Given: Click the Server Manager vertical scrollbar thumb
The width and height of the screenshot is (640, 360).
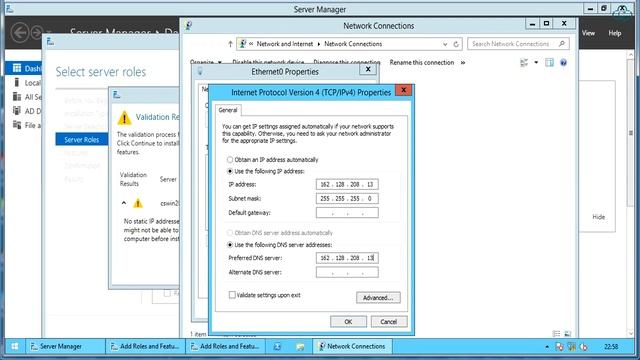Looking at the screenshot, I should click(x=631, y=133).
